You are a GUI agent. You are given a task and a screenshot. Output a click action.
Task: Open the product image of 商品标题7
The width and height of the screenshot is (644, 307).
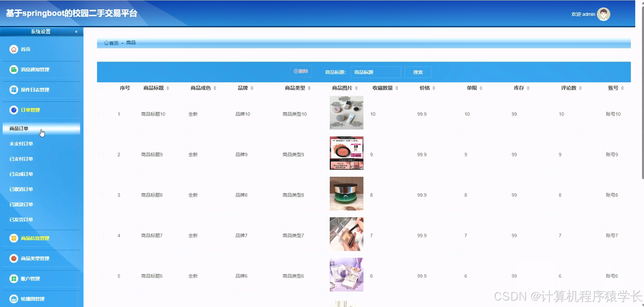[x=347, y=234]
